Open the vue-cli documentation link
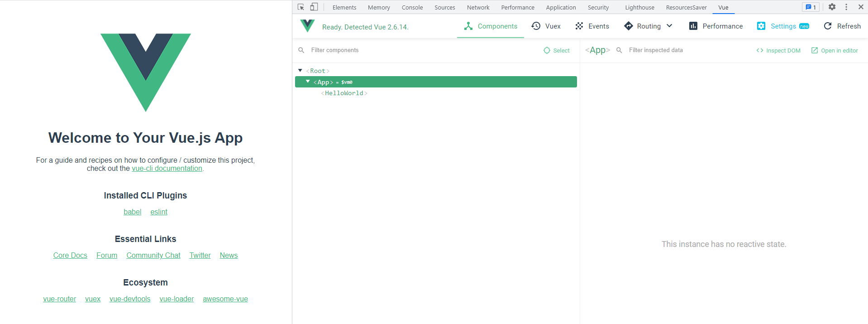 [167, 169]
